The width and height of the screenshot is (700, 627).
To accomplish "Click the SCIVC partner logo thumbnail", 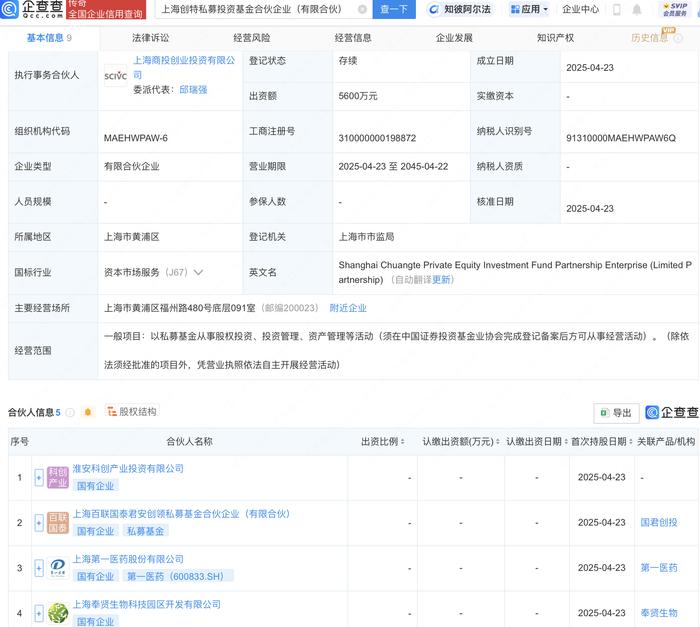I will (x=115, y=75).
